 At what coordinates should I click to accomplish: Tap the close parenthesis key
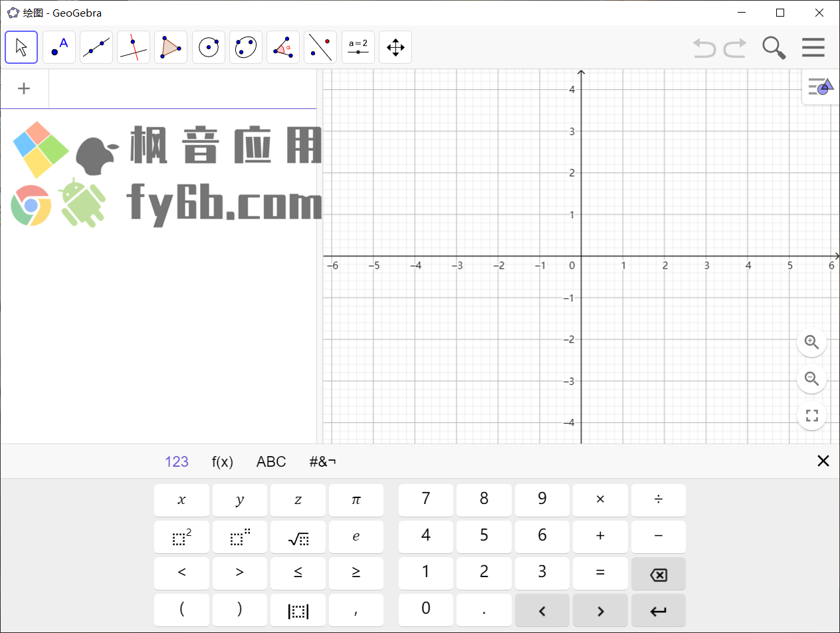tap(240, 610)
